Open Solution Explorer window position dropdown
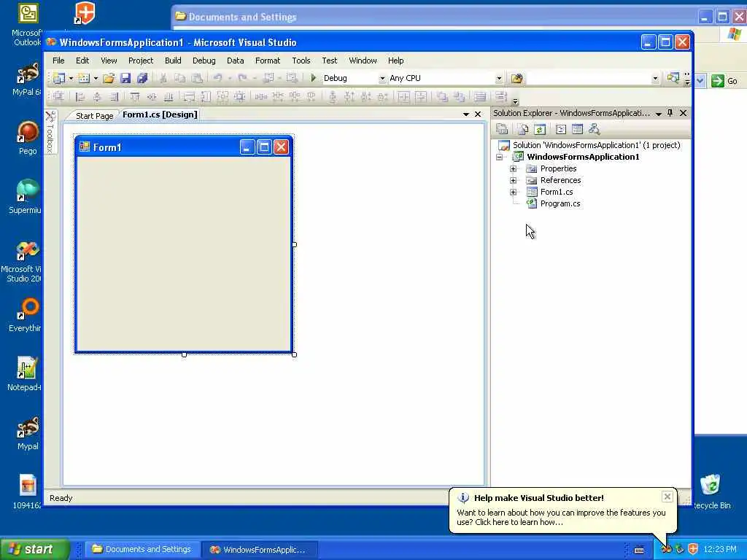This screenshot has height=560, width=747. point(659,114)
